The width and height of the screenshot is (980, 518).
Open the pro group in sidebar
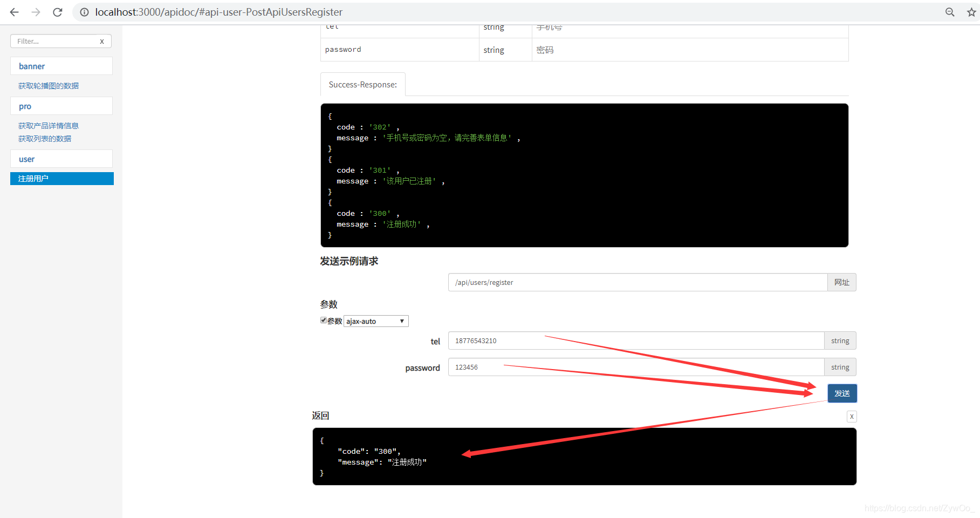click(61, 106)
